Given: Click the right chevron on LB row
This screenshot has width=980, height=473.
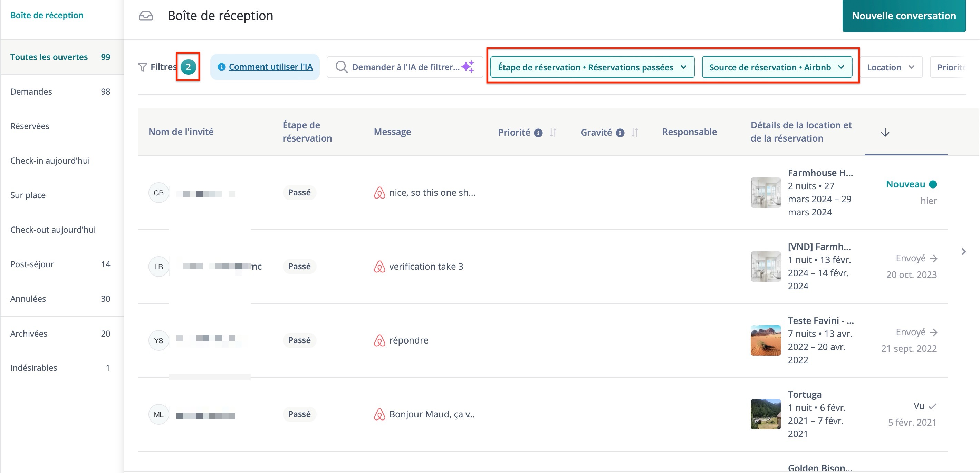Looking at the screenshot, I should [x=963, y=252].
